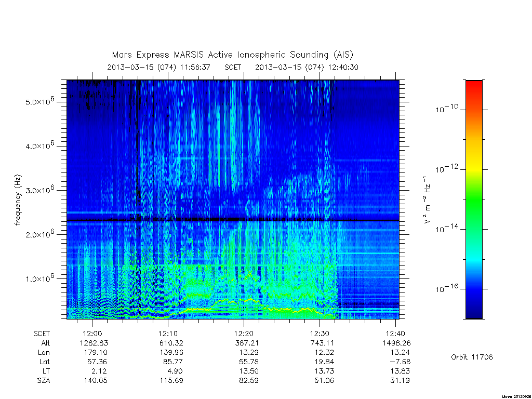Click the 'frequency (Hz)' axis label
The height and width of the screenshot is (399, 532).
tap(18, 200)
